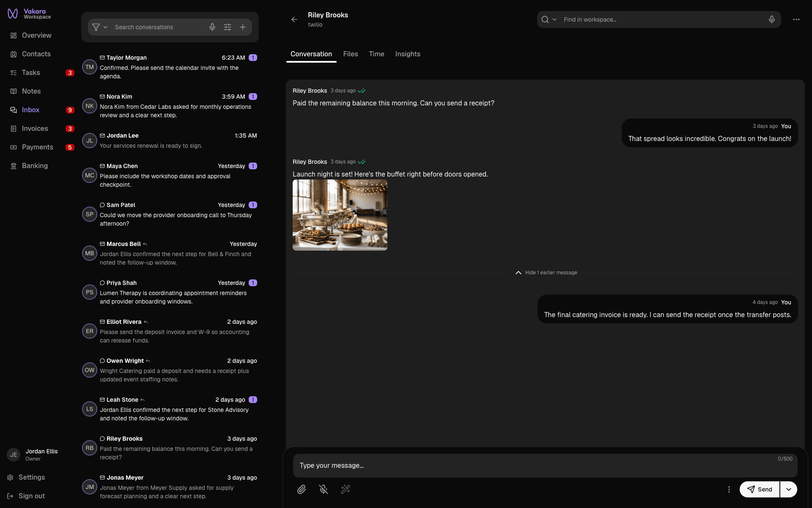Viewport: 812px width, 508px height.
Task: Open Marcus Bell conversation
Action: 170,253
